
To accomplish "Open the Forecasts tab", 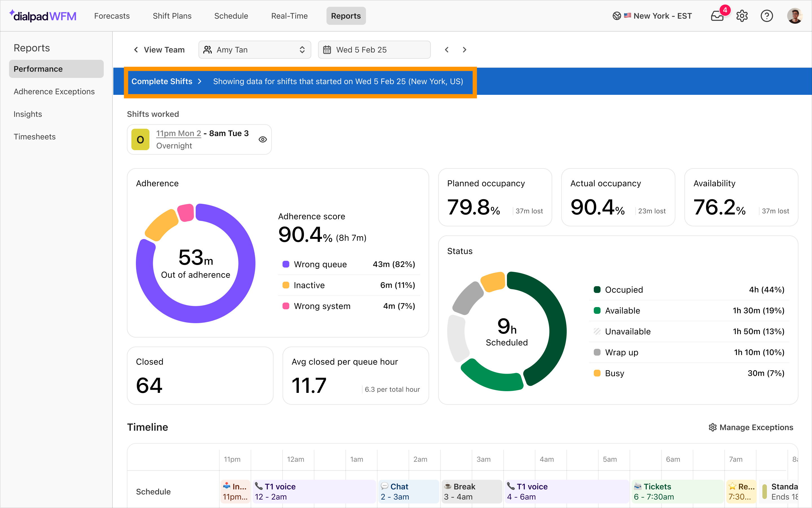I will coord(112,16).
